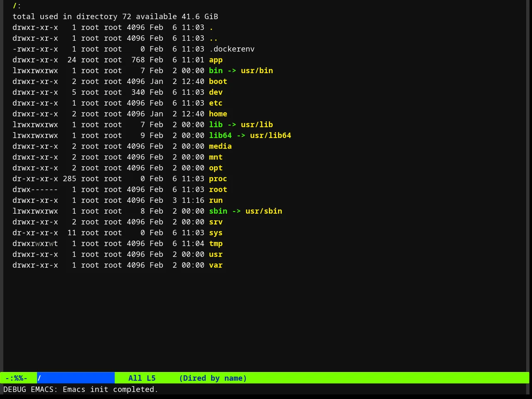Screen dimensions: 532x399
Task: Click the '768' size of app
Action: [138, 60]
